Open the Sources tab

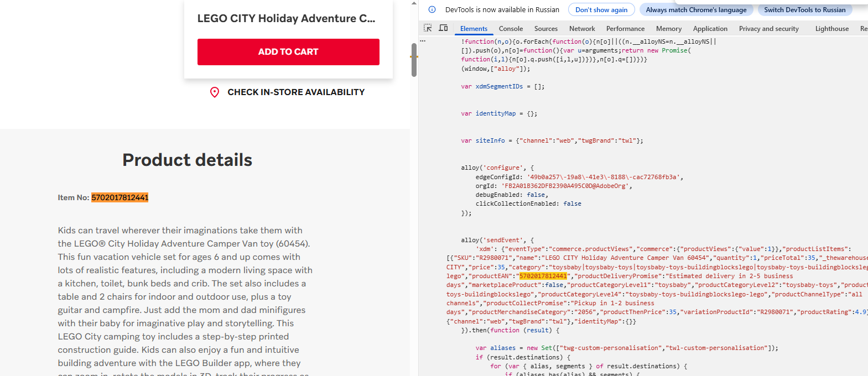(546, 29)
